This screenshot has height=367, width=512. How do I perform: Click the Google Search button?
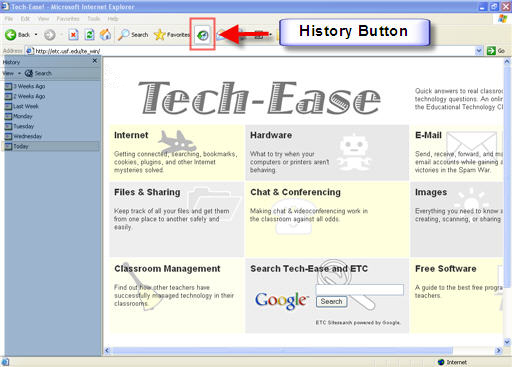(x=331, y=301)
